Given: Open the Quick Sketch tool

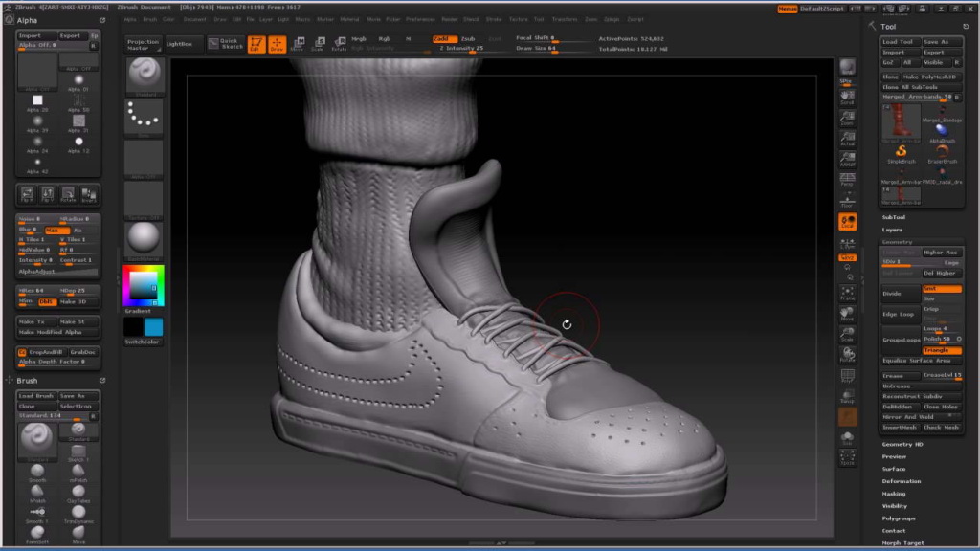Looking at the screenshot, I should [226, 44].
